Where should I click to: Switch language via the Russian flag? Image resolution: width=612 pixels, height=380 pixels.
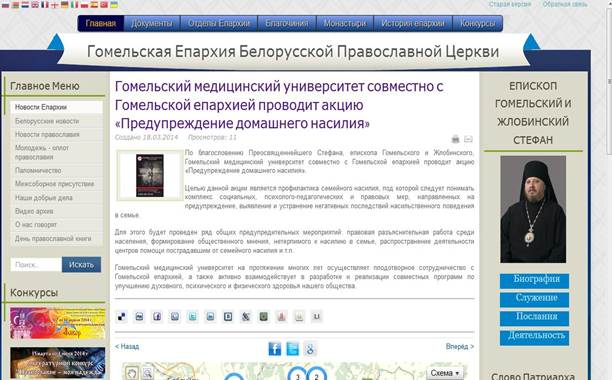[x=5, y=5]
